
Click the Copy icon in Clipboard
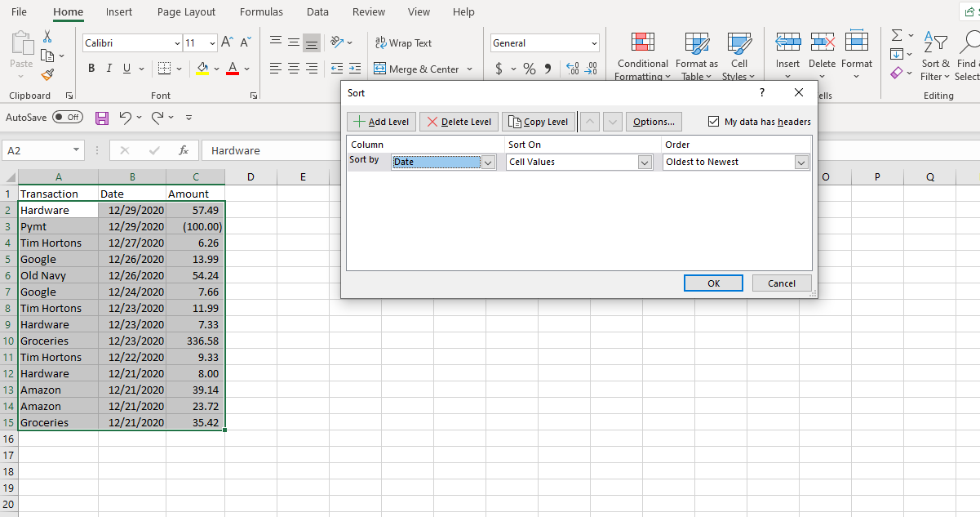click(47, 56)
